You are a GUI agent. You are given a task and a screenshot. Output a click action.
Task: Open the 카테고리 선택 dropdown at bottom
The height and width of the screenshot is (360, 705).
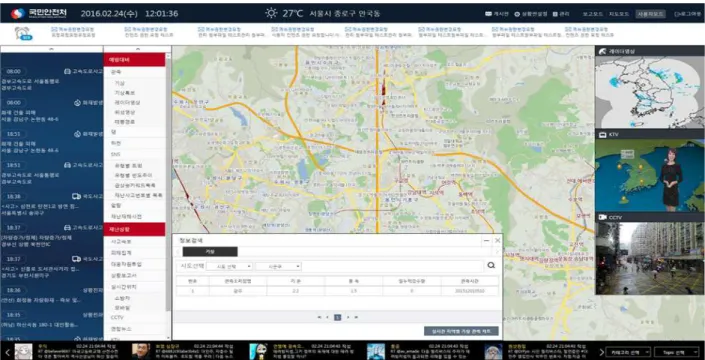(x=628, y=352)
